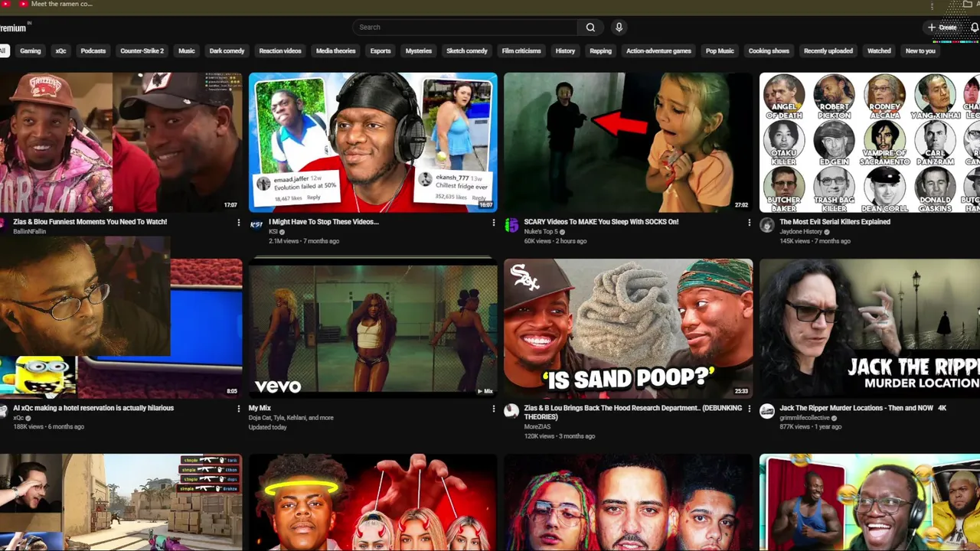Start voice search with the microphone icon

(619, 28)
